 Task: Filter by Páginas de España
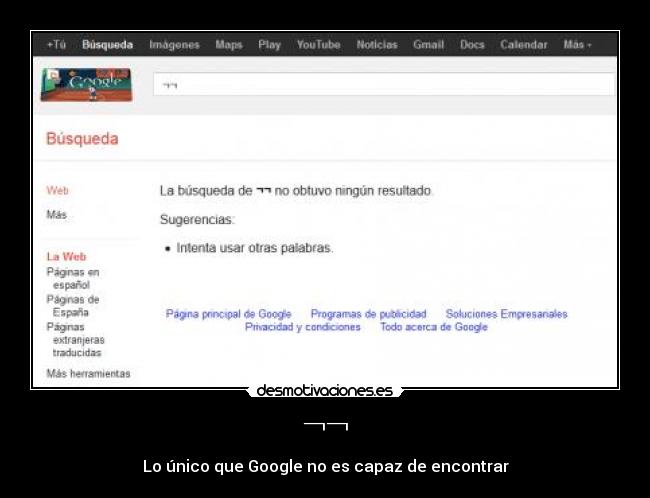(73, 306)
